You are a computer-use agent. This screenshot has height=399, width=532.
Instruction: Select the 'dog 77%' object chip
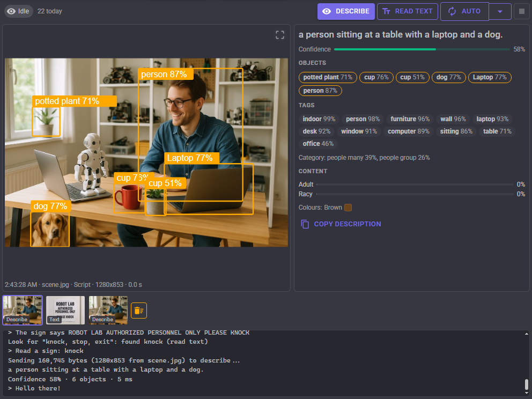(448, 77)
